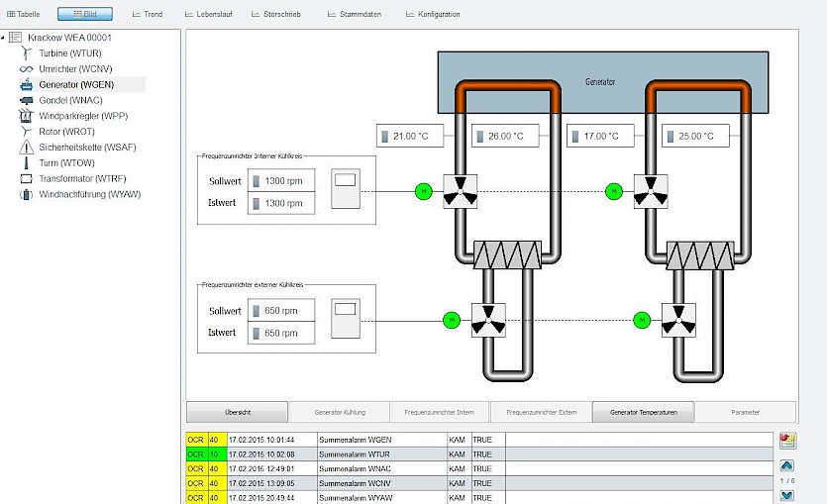Screen dimensions: 827x504
Task: Click the right internal circuit motor indicator
Action: coord(613,191)
